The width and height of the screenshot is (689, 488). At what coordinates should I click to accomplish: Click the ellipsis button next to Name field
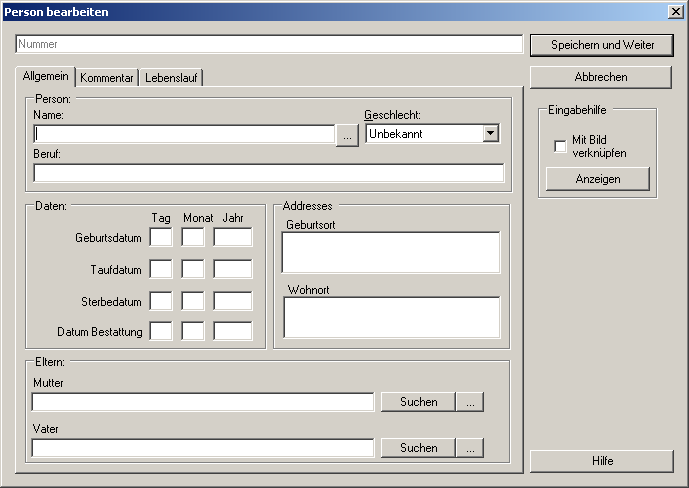click(347, 135)
